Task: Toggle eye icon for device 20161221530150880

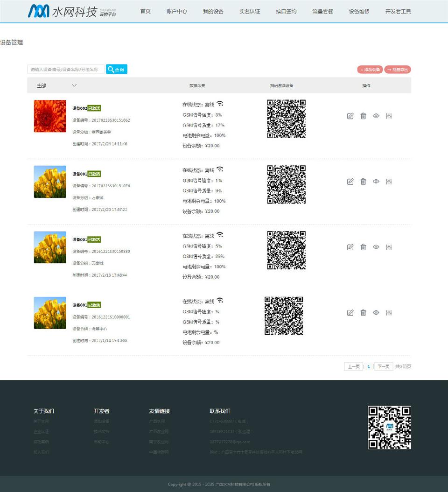Action: (x=376, y=247)
